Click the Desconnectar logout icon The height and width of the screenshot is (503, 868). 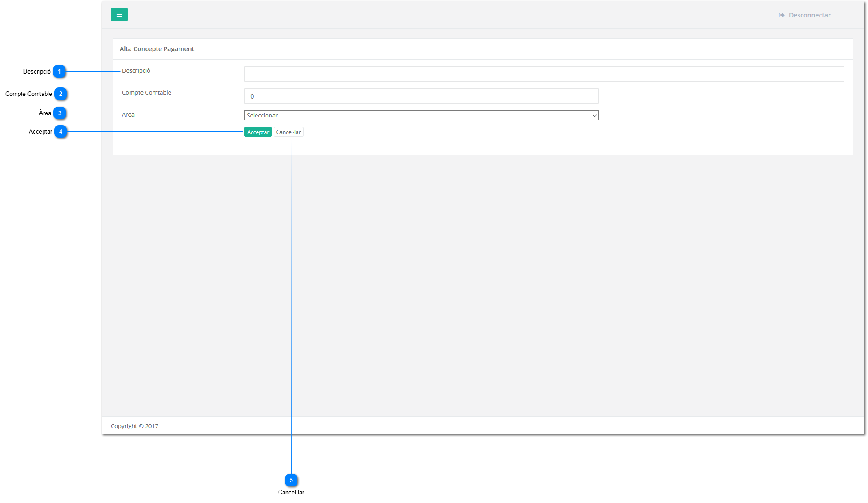pos(781,15)
